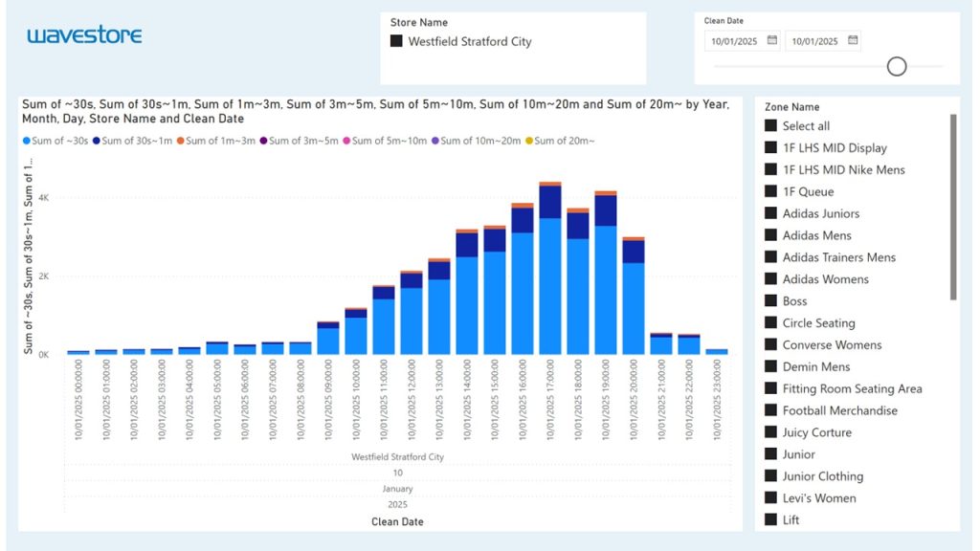
Task: Select the 21:00:00 bar in the chart
Action: (661, 343)
